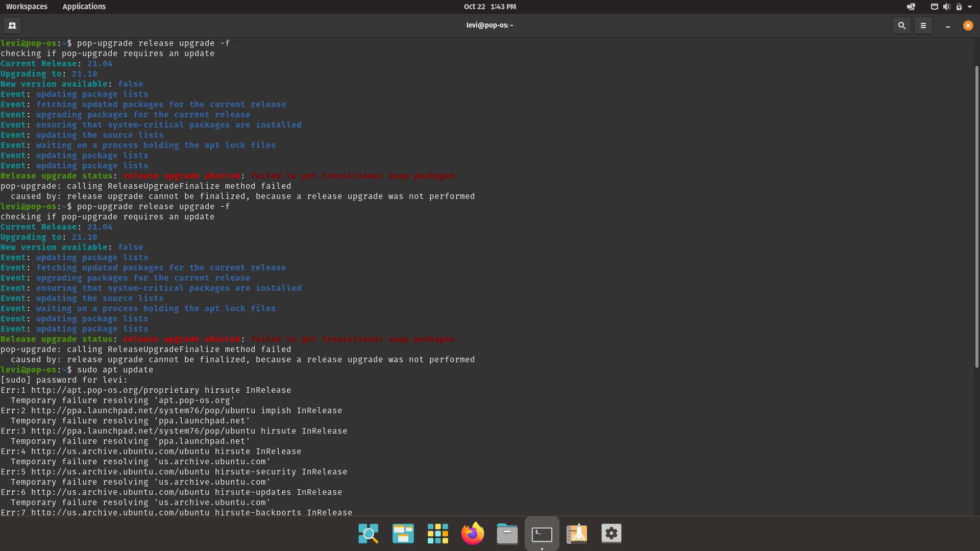
Task: Click the 'sudo apt update' command text
Action: tap(115, 370)
